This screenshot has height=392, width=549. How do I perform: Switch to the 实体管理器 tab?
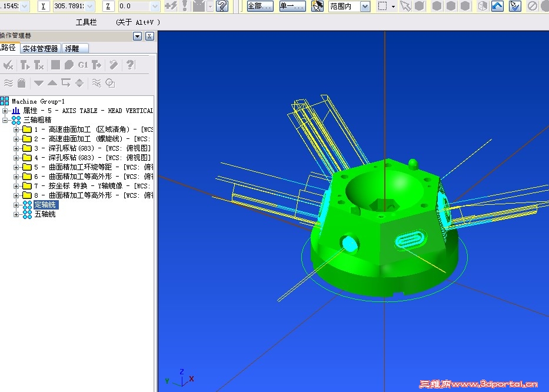click(40, 48)
